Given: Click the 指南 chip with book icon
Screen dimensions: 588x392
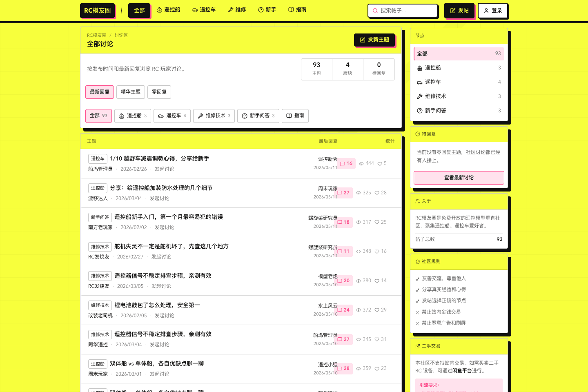Looking at the screenshot, I should tap(295, 116).
